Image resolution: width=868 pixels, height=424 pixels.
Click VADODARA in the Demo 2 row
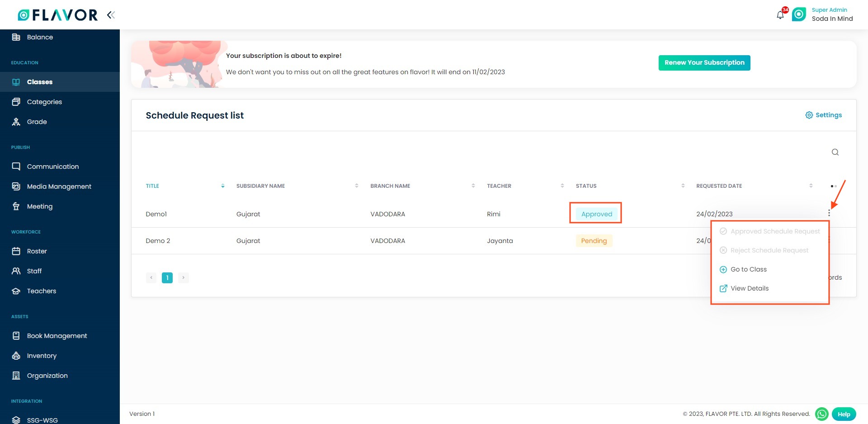tap(387, 241)
